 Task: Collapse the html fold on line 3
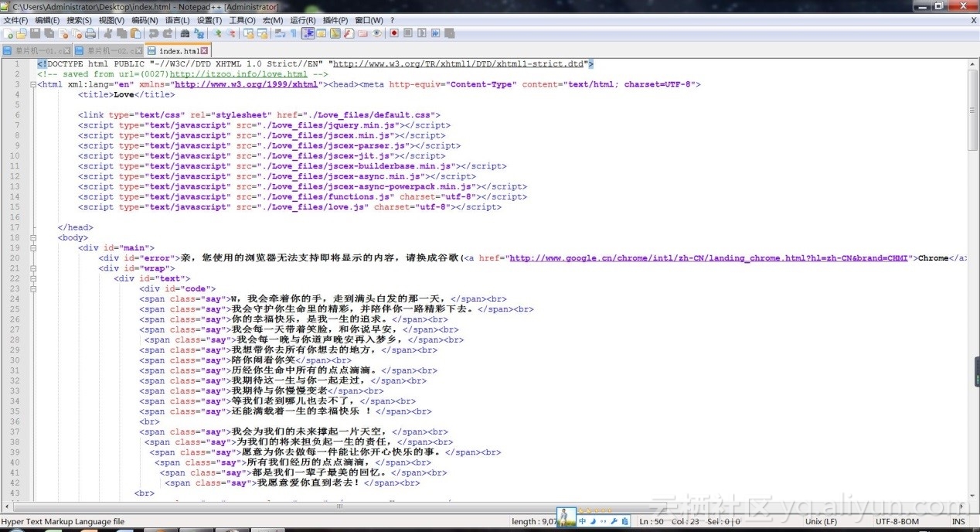(32, 84)
